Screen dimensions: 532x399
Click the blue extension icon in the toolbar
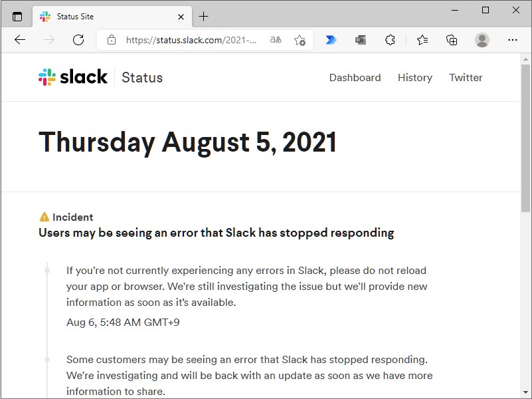point(331,40)
